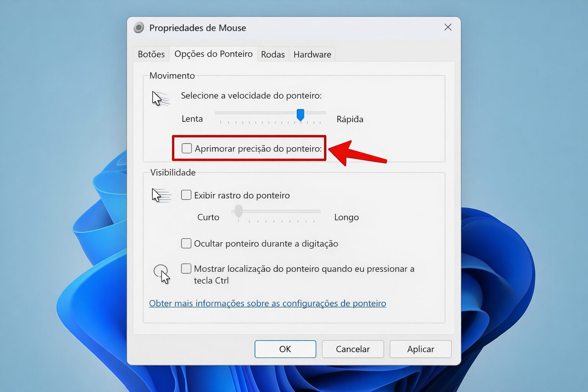
Task: Click the Ctrl pointer location icon
Action: pyautogui.click(x=162, y=274)
